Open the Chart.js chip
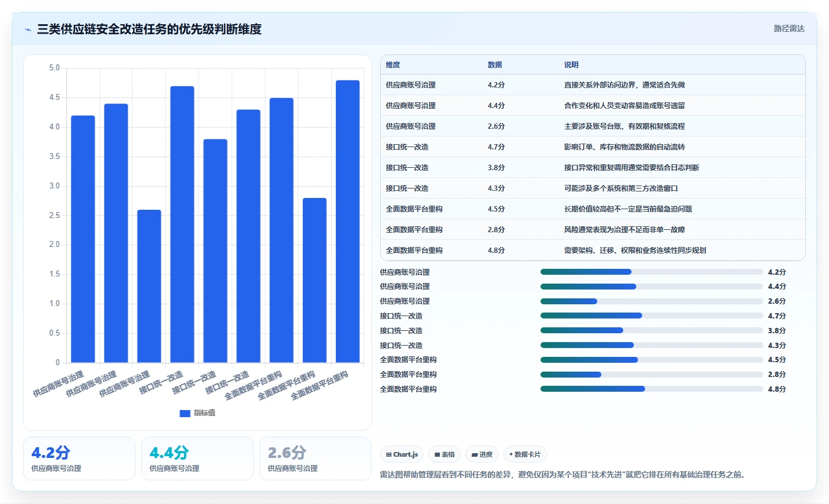This screenshot has height=504, width=829. tap(401, 454)
